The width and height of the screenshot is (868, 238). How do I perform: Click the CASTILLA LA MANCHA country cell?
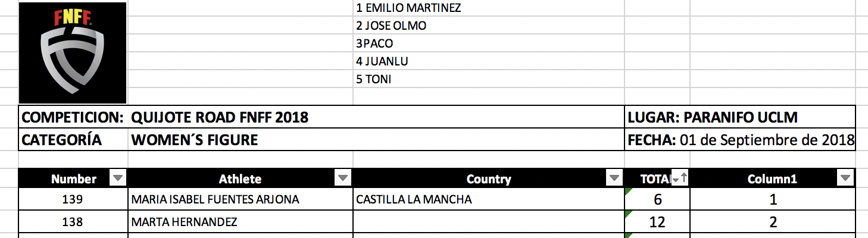click(x=414, y=200)
